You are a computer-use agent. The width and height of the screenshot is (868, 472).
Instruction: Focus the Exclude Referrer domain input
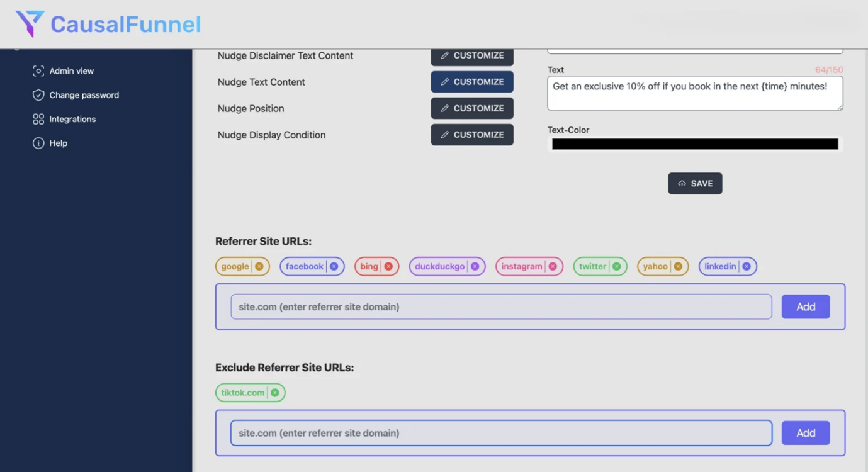(x=501, y=433)
